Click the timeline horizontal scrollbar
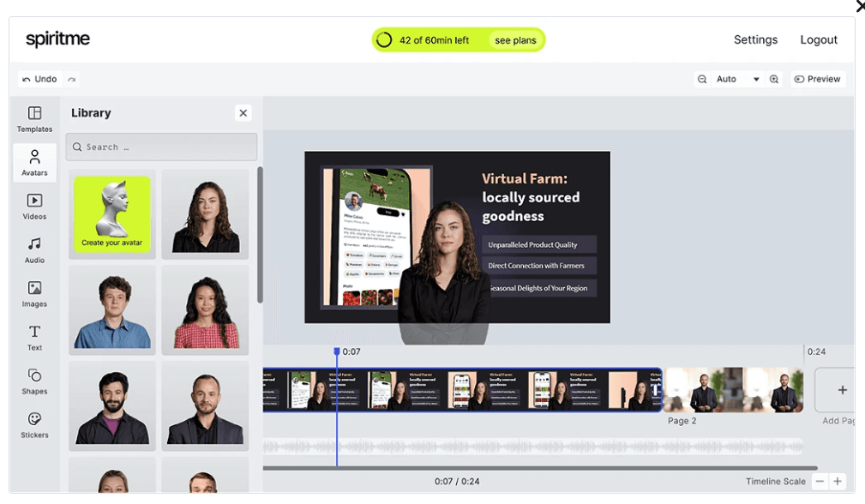This screenshot has width=865, height=504. (540, 468)
